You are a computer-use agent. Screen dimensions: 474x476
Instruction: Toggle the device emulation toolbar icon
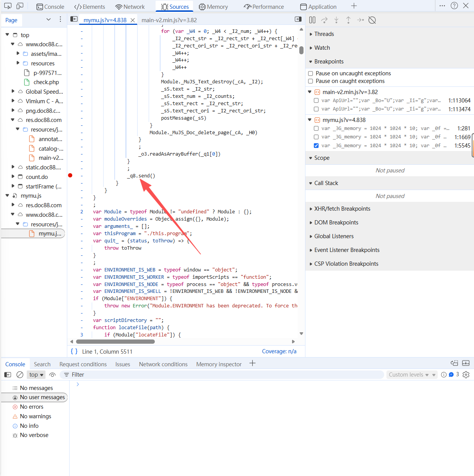pos(20,6)
